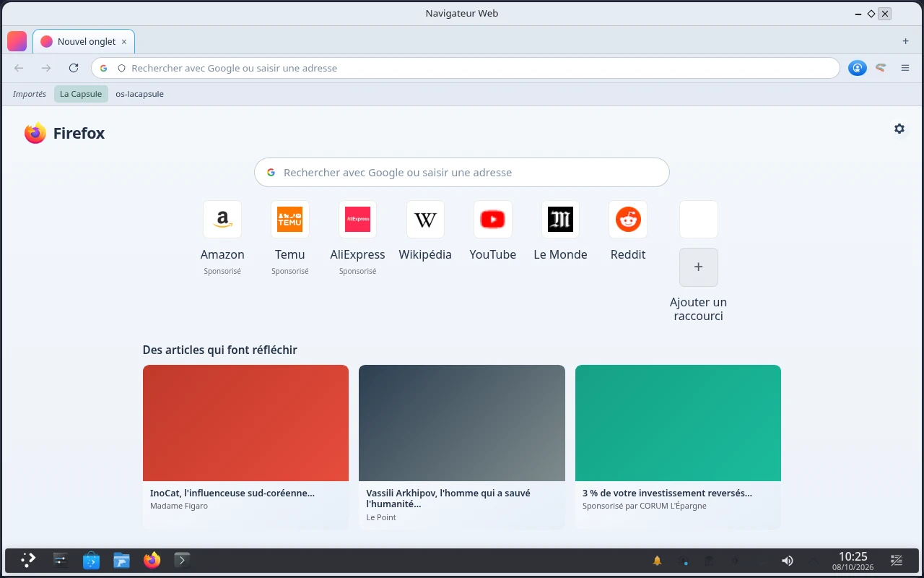Open the Amazon shortcut tile
Screen dimensions: 924x578
(x=222, y=219)
